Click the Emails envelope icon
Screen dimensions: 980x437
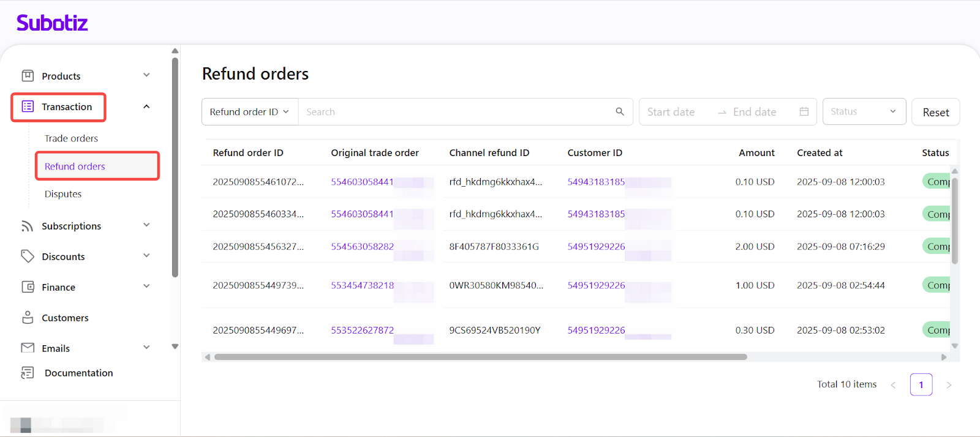(28, 348)
